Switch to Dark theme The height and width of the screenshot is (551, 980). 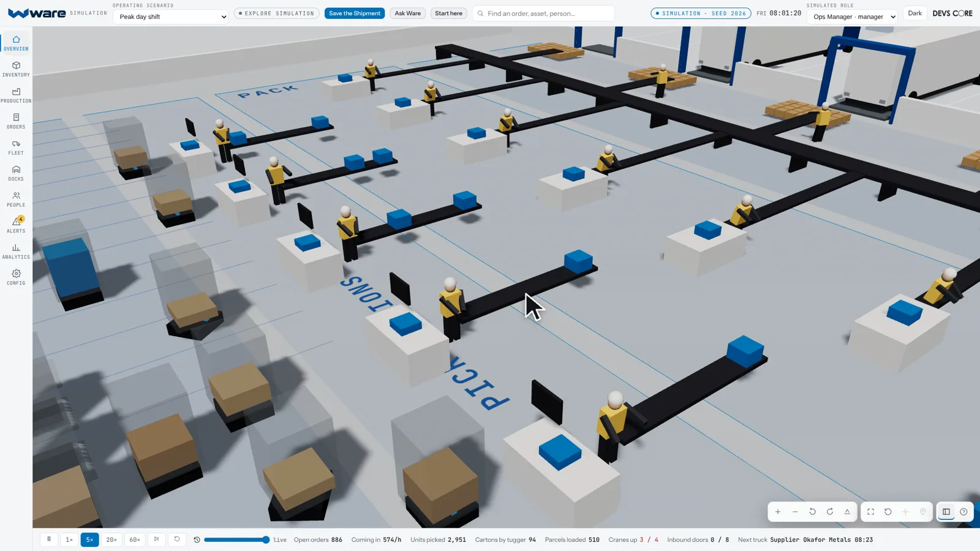[914, 13]
